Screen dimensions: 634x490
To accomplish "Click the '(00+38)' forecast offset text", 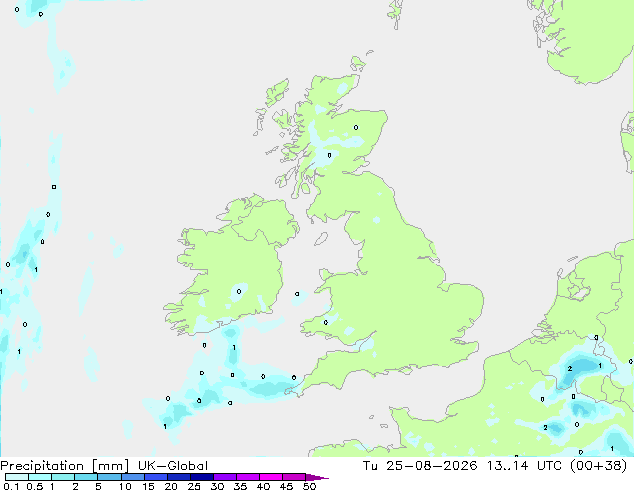I will (598, 466).
